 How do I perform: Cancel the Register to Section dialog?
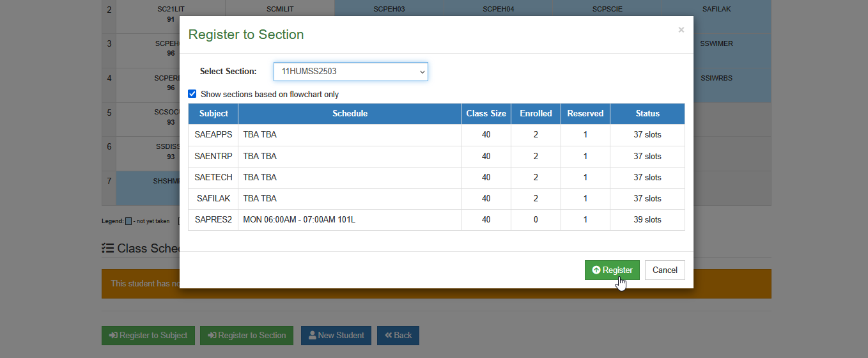[665, 270]
